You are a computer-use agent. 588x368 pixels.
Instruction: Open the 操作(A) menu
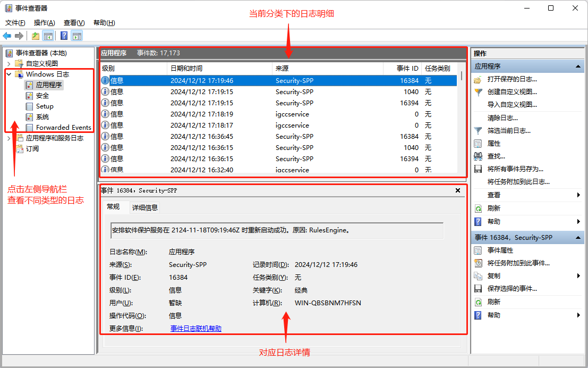[44, 23]
